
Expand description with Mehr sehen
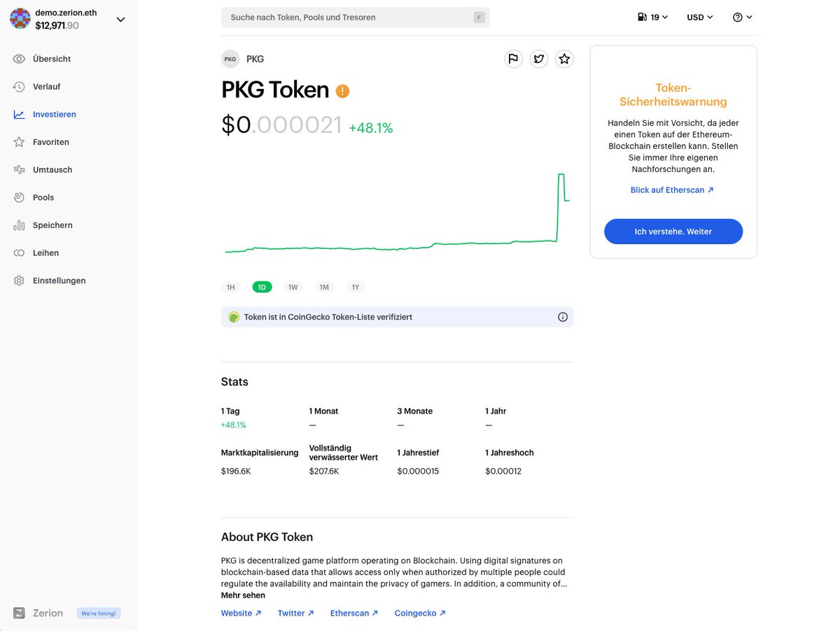(x=243, y=595)
